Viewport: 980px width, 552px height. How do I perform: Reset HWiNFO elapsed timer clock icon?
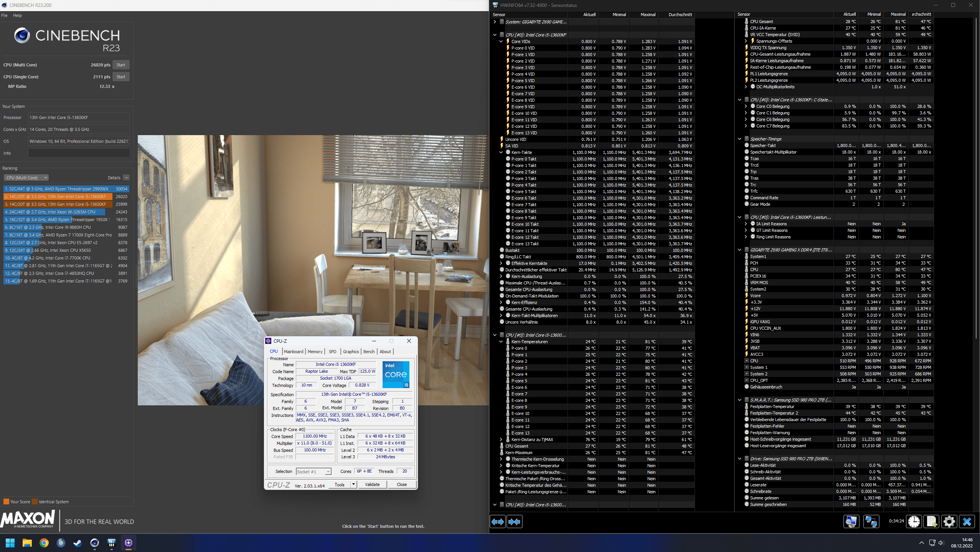tap(914, 522)
